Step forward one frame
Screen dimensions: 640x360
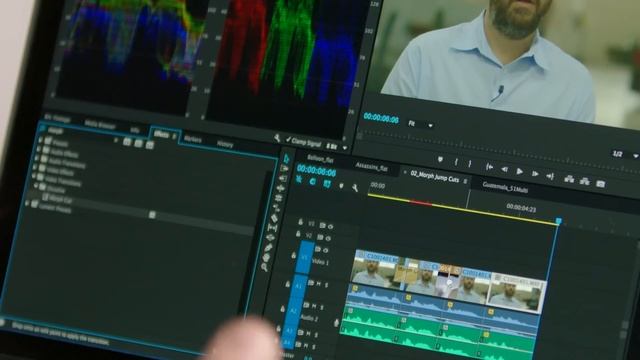pos(535,174)
